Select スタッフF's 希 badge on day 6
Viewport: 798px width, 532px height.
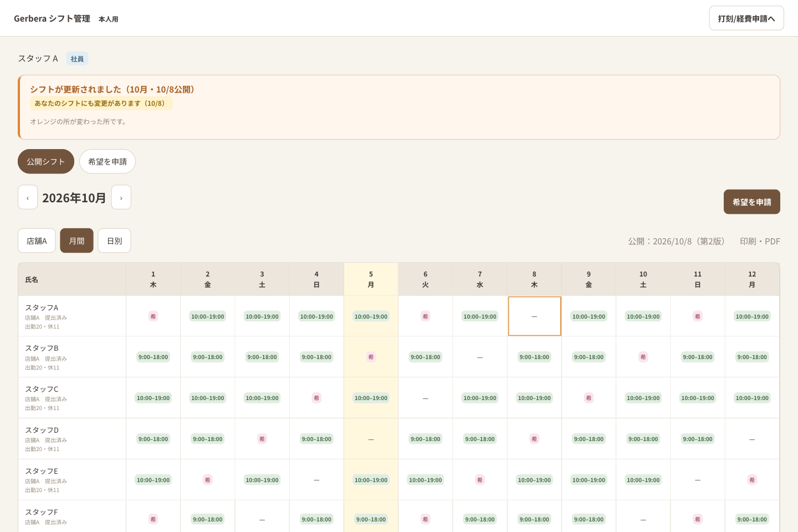(x=426, y=519)
